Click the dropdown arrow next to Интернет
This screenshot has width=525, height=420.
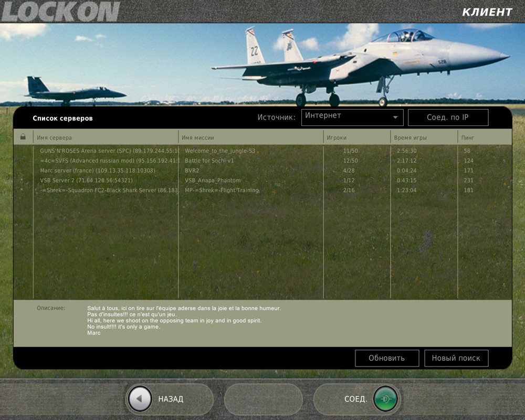point(395,118)
